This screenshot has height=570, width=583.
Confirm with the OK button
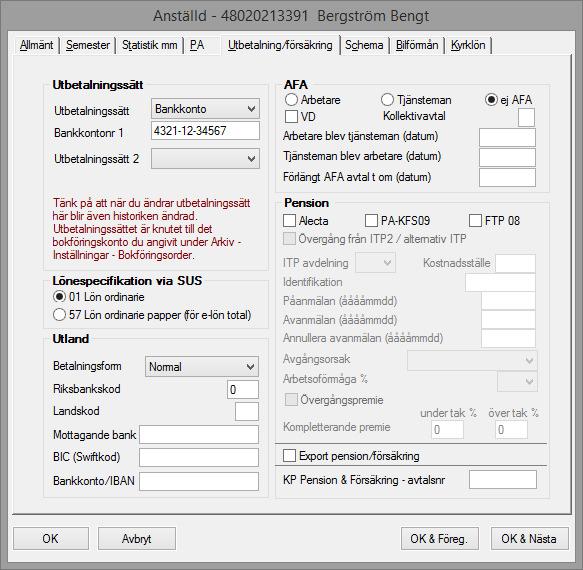click(x=51, y=538)
